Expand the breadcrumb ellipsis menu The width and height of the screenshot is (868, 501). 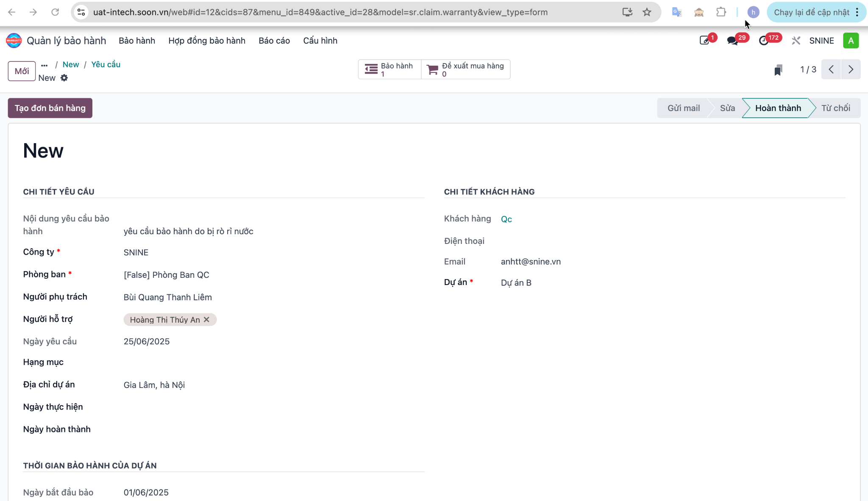click(x=45, y=65)
